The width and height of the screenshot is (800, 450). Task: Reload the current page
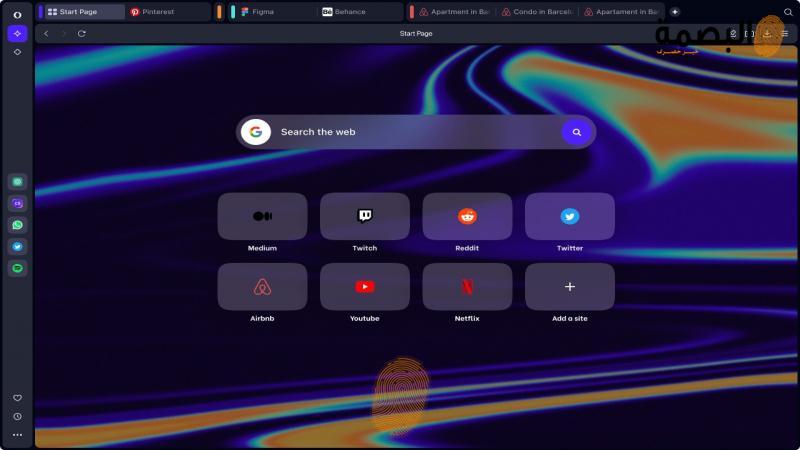click(82, 34)
